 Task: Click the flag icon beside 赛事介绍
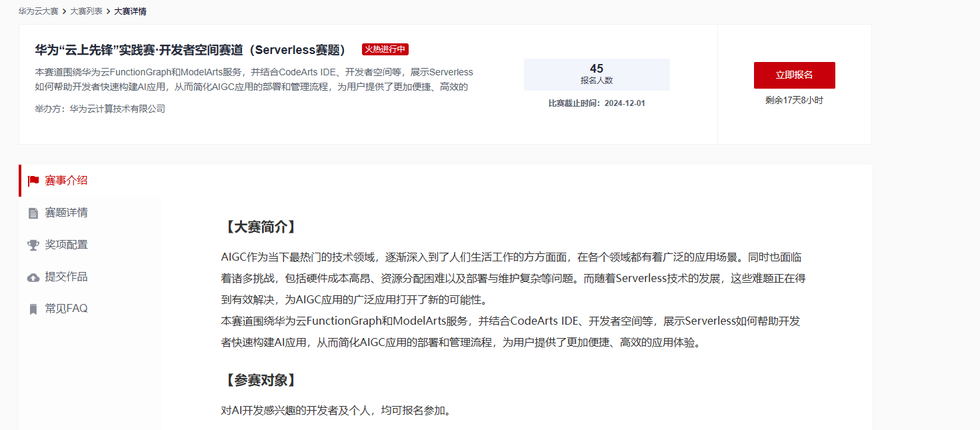point(33,181)
